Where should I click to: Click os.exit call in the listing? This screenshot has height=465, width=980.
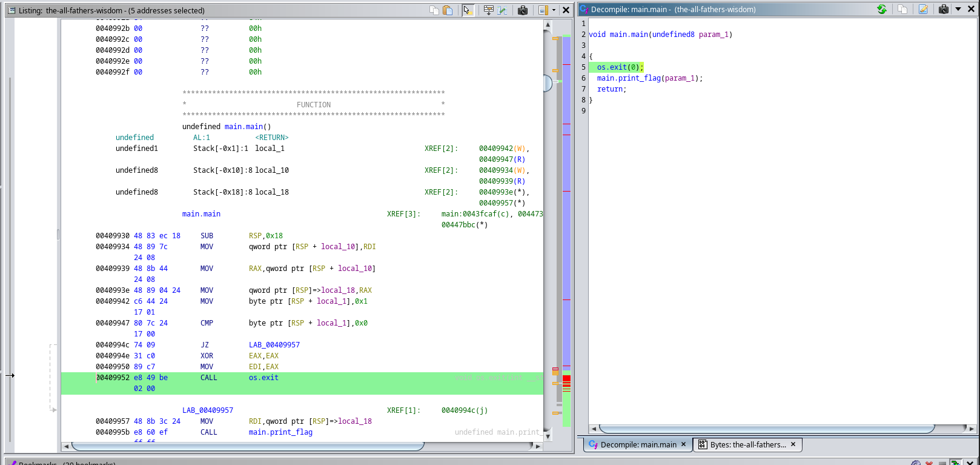(x=263, y=378)
